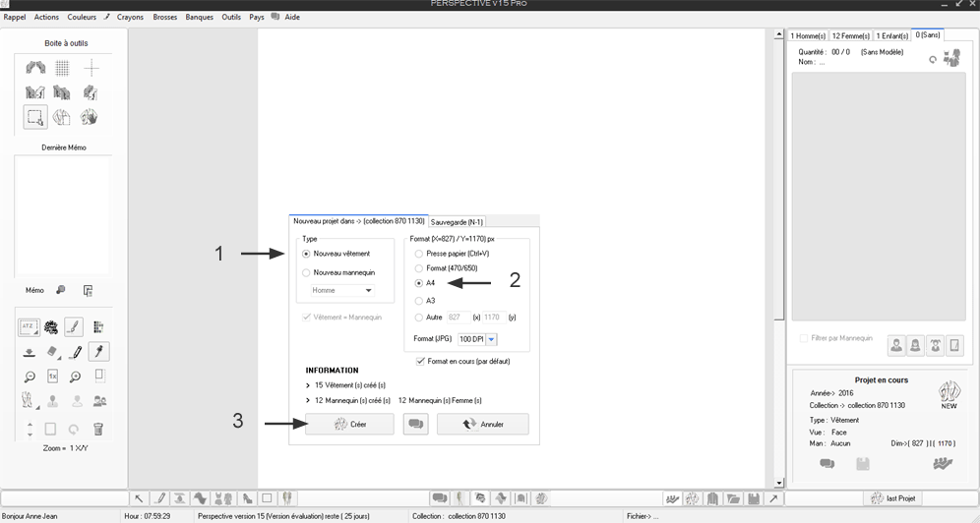
Task: Select the Nouveau mannequin radio button
Action: click(306, 272)
